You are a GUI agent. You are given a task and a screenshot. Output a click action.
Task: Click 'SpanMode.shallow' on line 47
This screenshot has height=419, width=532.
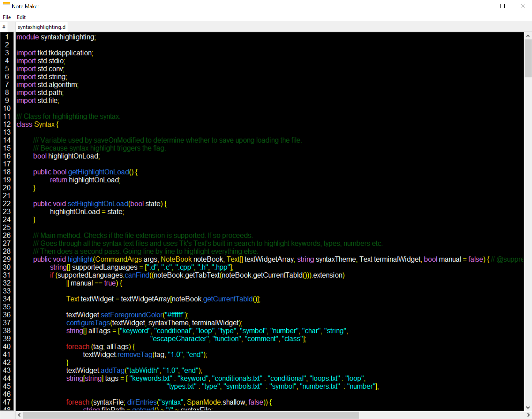tap(216, 402)
